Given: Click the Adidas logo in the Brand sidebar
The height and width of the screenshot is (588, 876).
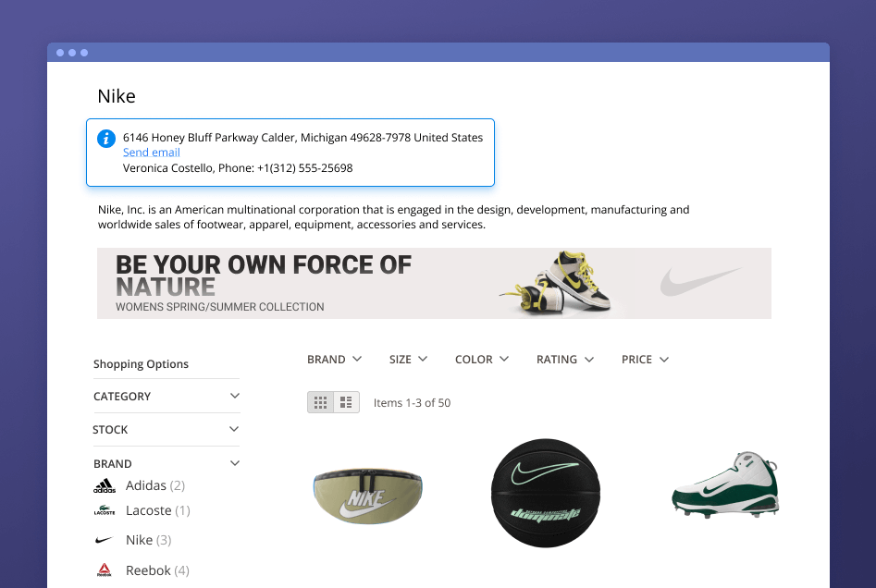Looking at the screenshot, I should pyautogui.click(x=106, y=484).
